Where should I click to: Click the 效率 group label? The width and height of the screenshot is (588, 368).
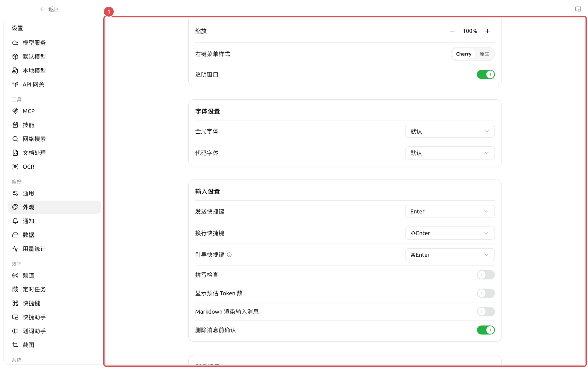click(17, 264)
